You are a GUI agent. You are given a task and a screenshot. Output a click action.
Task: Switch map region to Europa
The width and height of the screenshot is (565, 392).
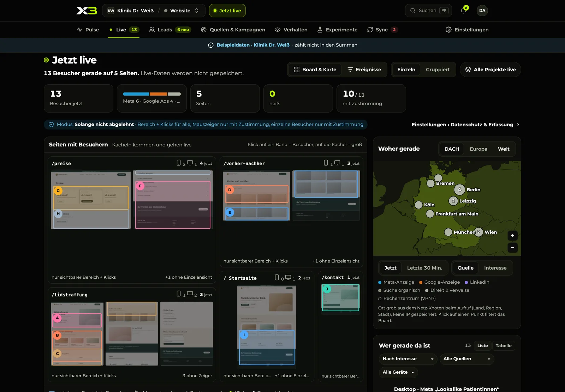(x=478, y=149)
